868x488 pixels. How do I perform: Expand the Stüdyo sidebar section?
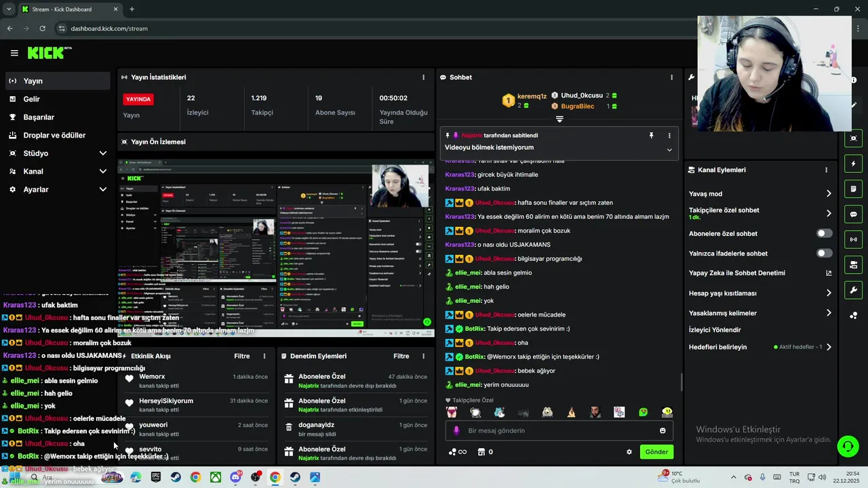click(103, 153)
